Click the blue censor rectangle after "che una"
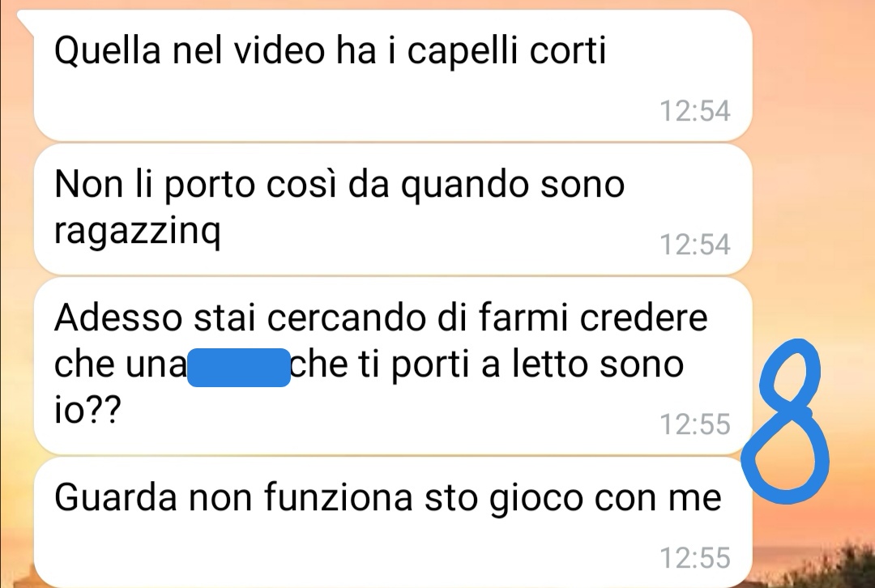Screen dimensions: 875x588 pos(239,367)
